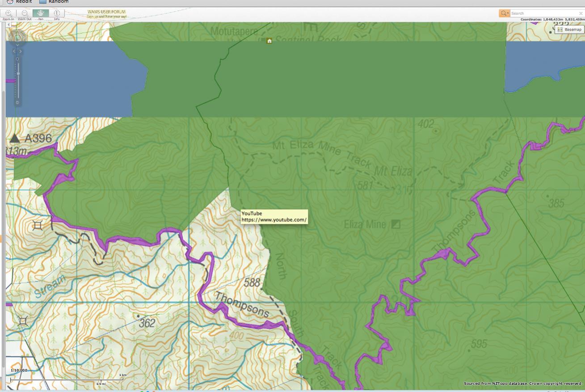This screenshot has width=585, height=392.
Task: Select the Info identify tool
Action: point(57,13)
